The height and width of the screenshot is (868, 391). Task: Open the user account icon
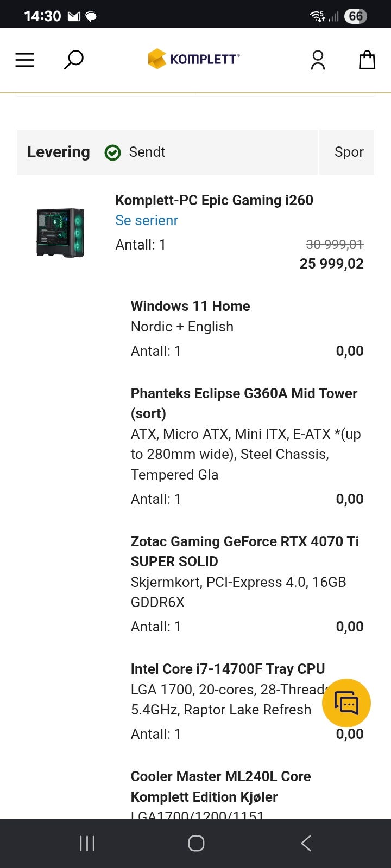(318, 60)
